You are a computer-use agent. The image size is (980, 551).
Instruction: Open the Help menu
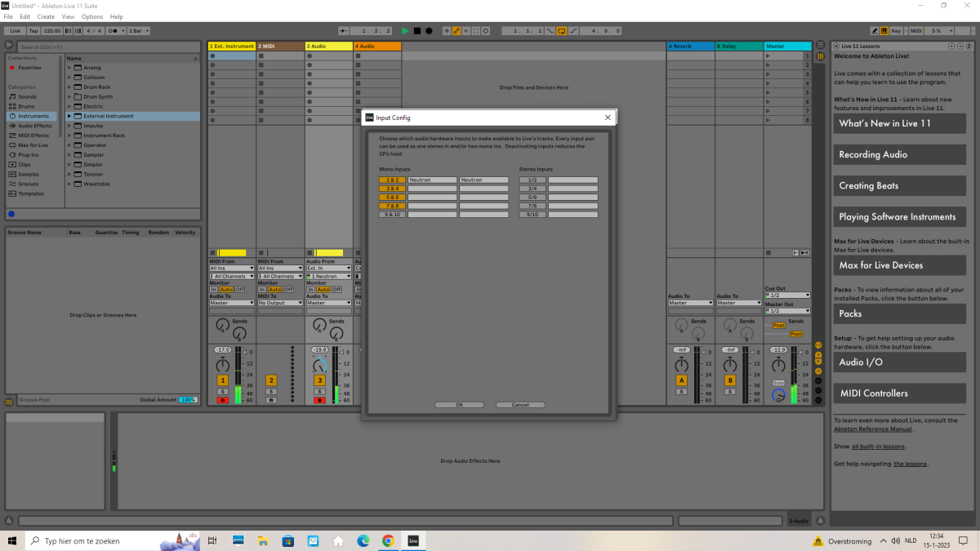(117, 16)
